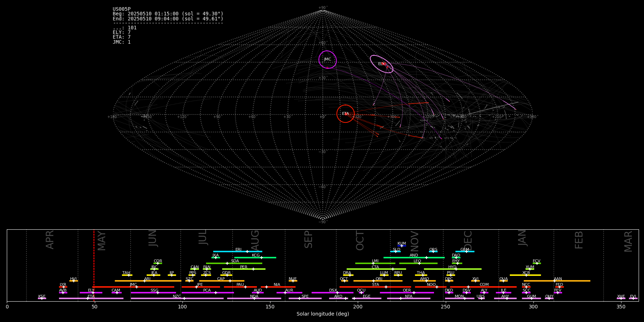
Task: Click the 'NUE' shower label
Action: click(x=293, y=279)
